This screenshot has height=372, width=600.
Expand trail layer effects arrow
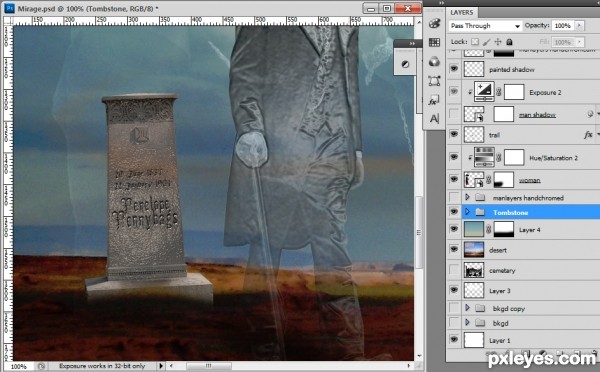point(597,135)
